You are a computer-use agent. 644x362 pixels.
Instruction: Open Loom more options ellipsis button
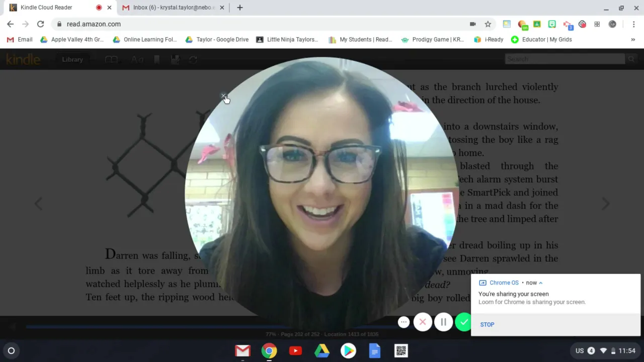point(404,322)
